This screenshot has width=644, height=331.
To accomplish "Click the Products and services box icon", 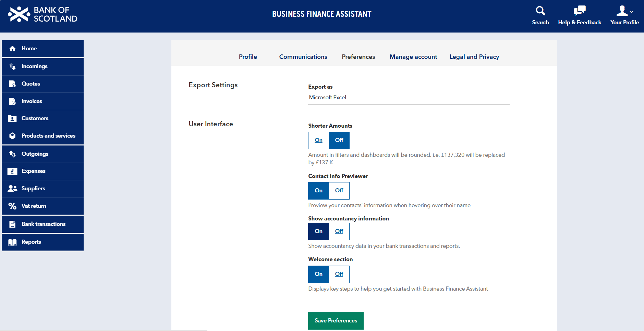I will 13,136.
